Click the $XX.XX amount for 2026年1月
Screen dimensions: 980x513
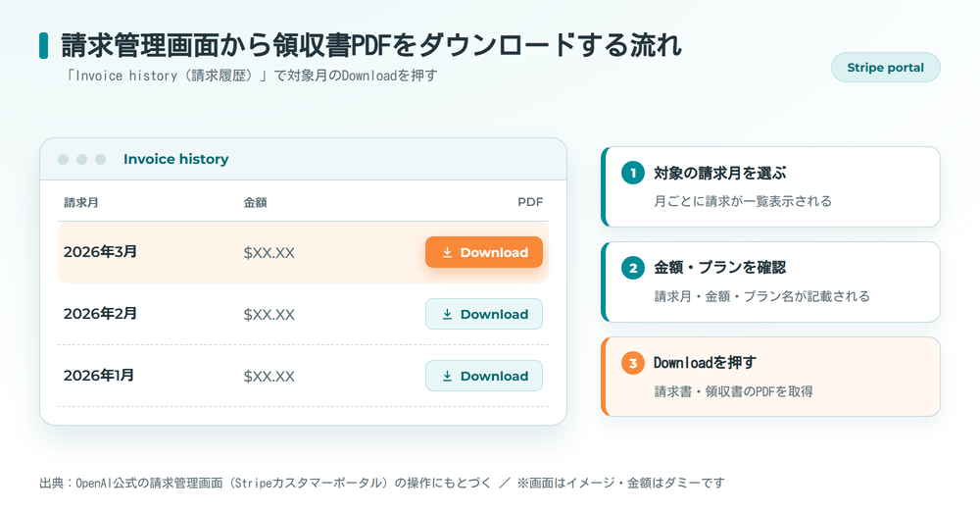pos(269,377)
